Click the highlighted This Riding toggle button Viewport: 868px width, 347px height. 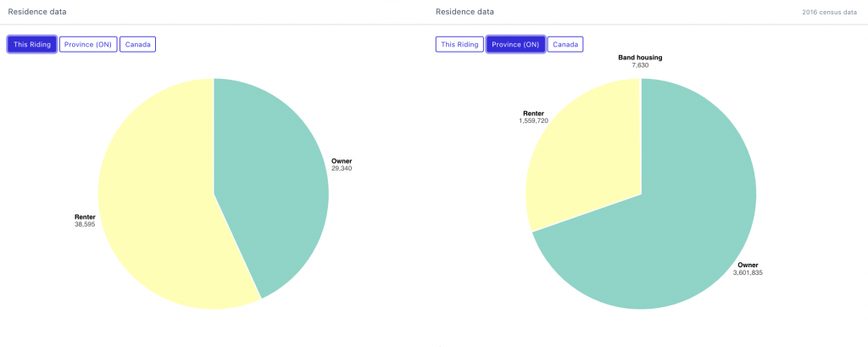(x=32, y=44)
